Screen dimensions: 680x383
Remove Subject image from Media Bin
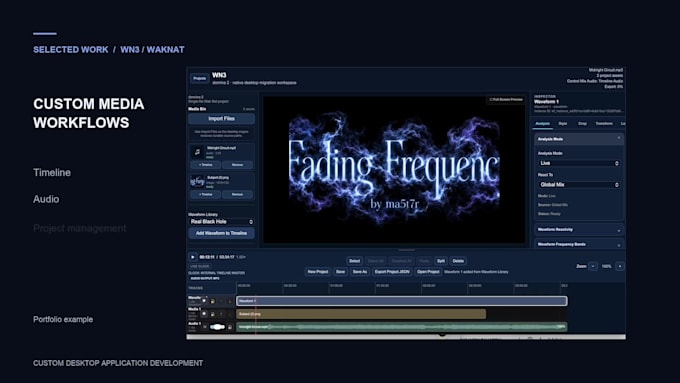[x=237, y=194]
